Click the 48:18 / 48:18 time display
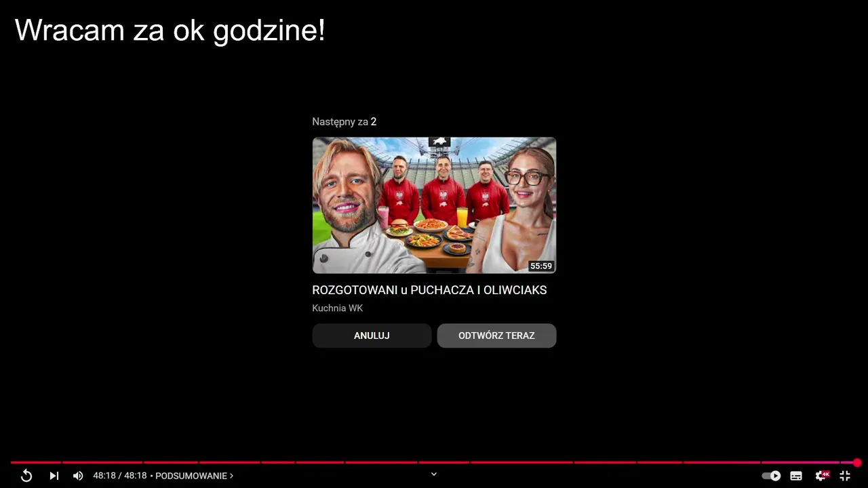This screenshot has width=868, height=488. (x=120, y=476)
